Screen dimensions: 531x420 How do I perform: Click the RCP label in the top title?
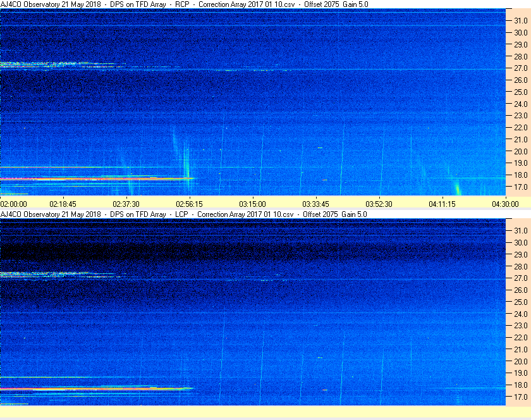(182, 4)
